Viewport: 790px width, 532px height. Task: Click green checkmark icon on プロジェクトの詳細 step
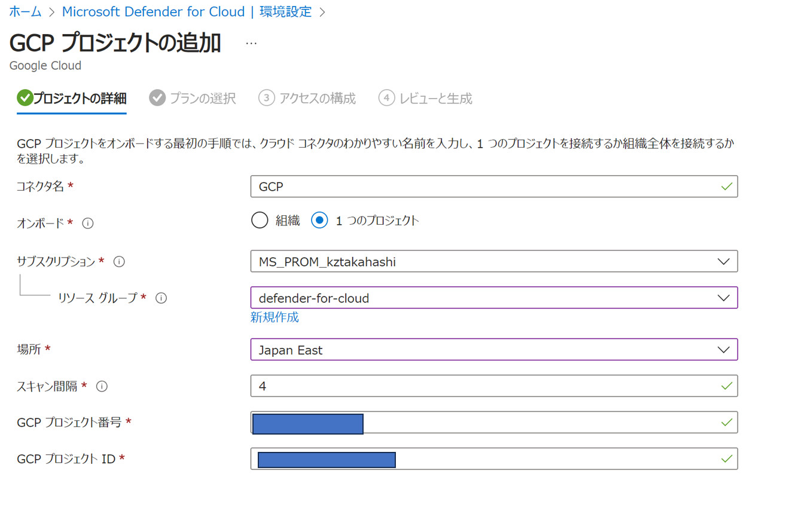(25, 98)
